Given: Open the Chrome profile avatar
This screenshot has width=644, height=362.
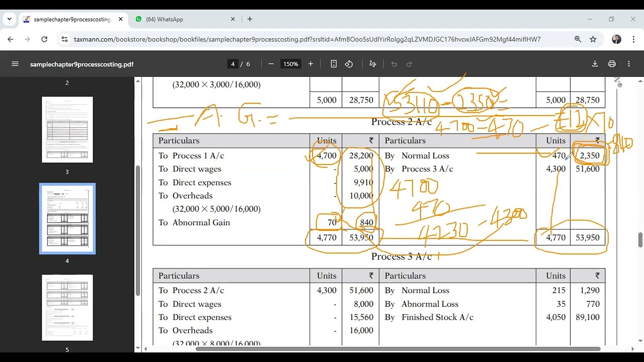Looking at the screenshot, I should pyautogui.click(x=616, y=39).
